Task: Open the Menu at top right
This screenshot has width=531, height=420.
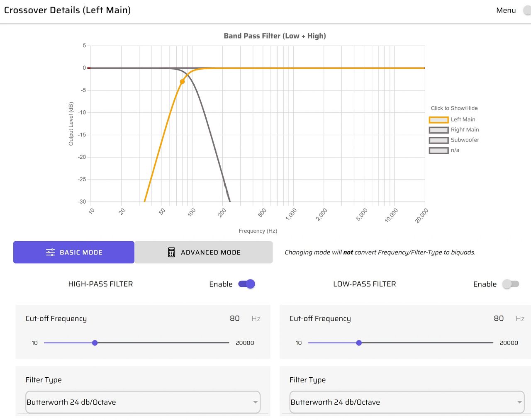Action: coord(506,10)
